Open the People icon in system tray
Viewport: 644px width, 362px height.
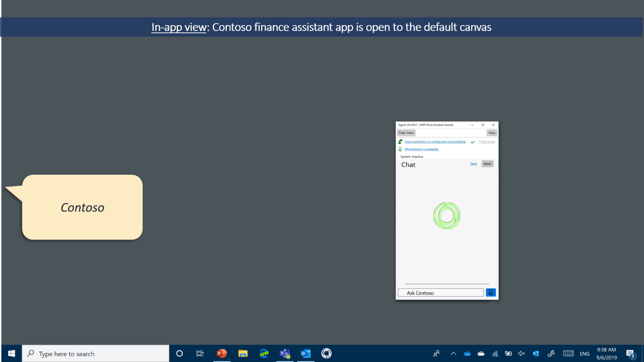(437, 354)
